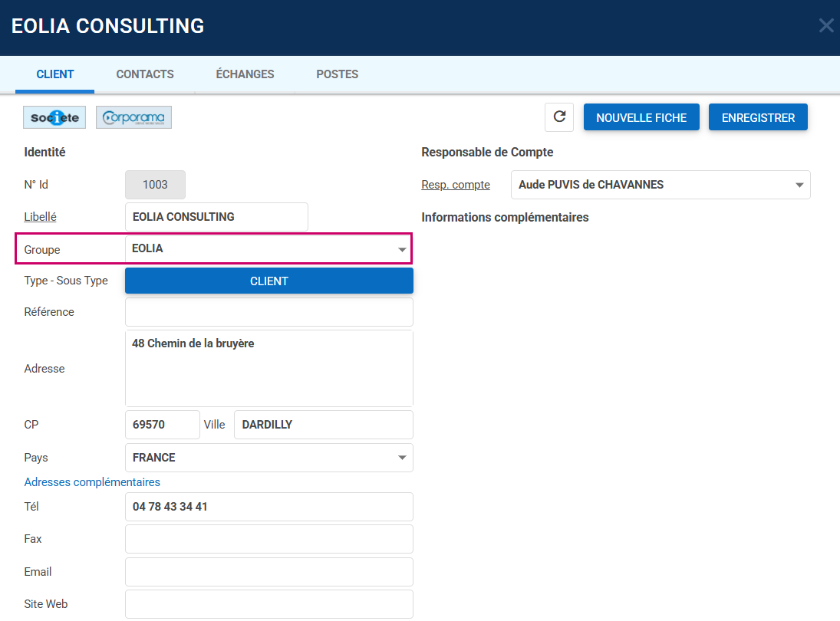Image resolution: width=840 pixels, height=621 pixels.
Task: Save with the Enregistrer button
Action: 758,117
